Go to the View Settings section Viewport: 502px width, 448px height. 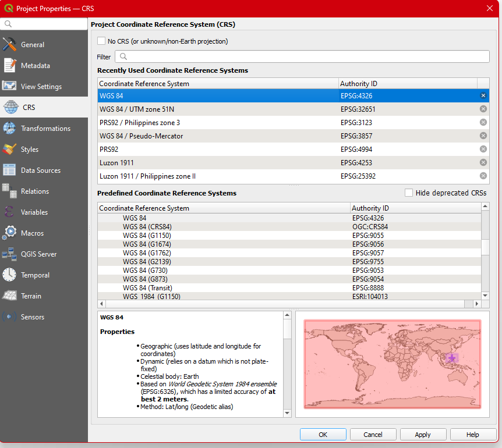pyautogui.click(x=41, y=87)
